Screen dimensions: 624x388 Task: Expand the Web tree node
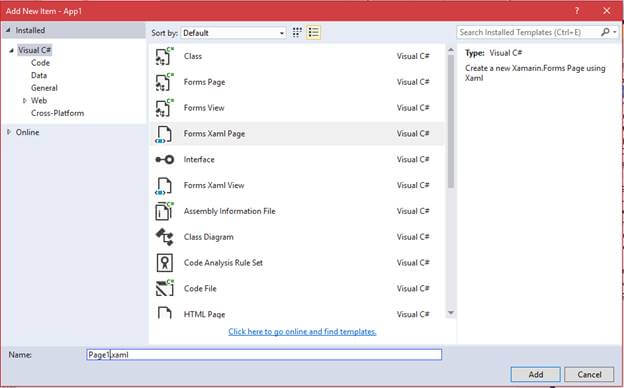click(25, 101)
